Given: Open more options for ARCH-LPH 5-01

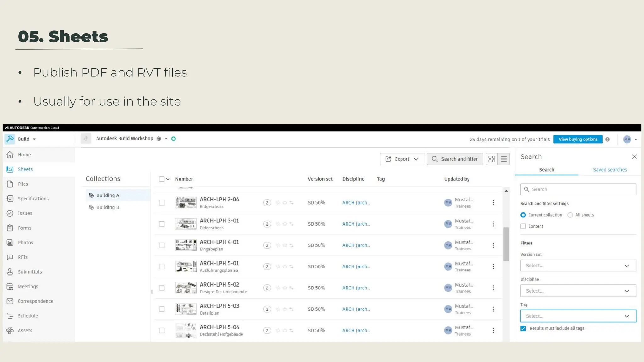Looking at the screenshot, I should pos(493,266).
